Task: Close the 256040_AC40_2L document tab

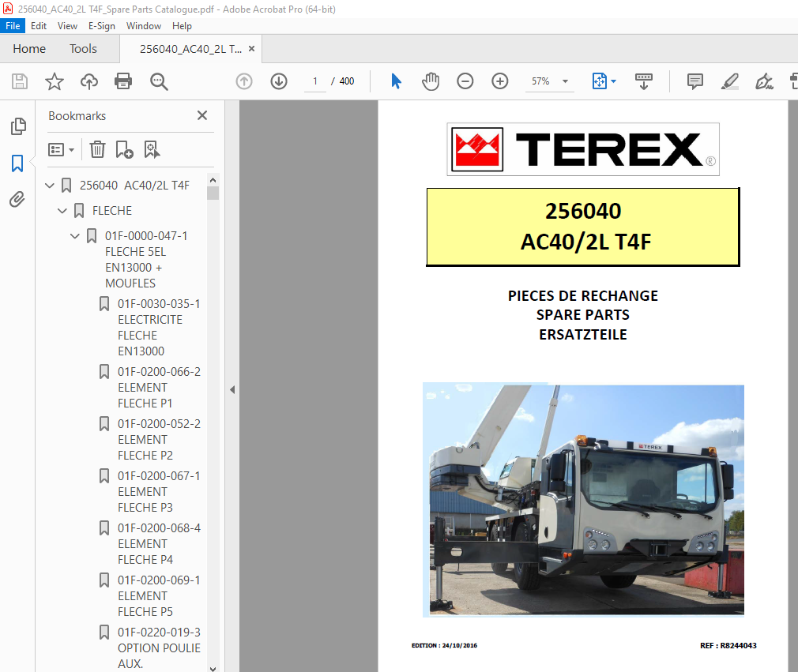Action: point(251,49)
